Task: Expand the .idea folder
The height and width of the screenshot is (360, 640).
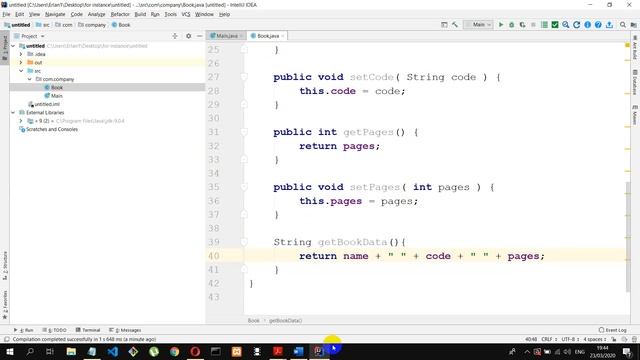Action: [x=21, y=54]
